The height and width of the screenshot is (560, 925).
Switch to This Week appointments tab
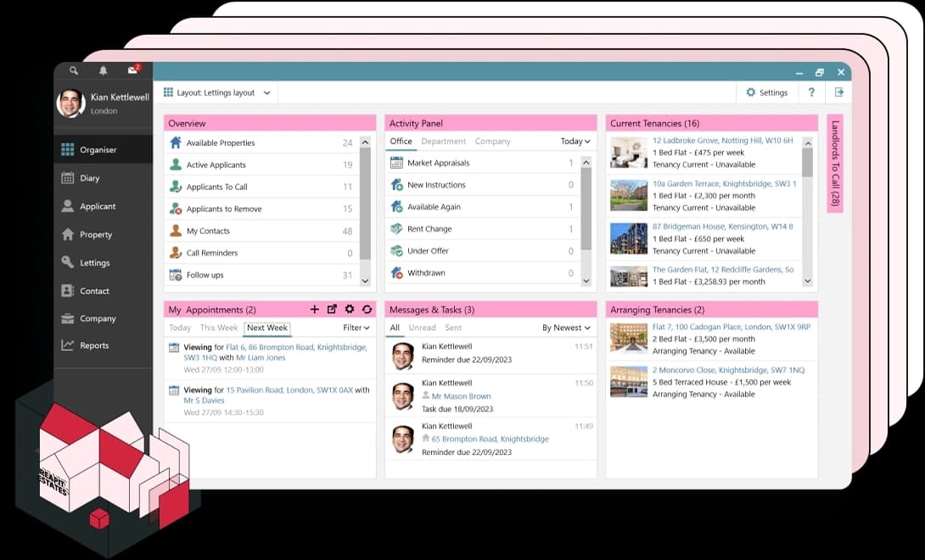click(x=219, y=328)
